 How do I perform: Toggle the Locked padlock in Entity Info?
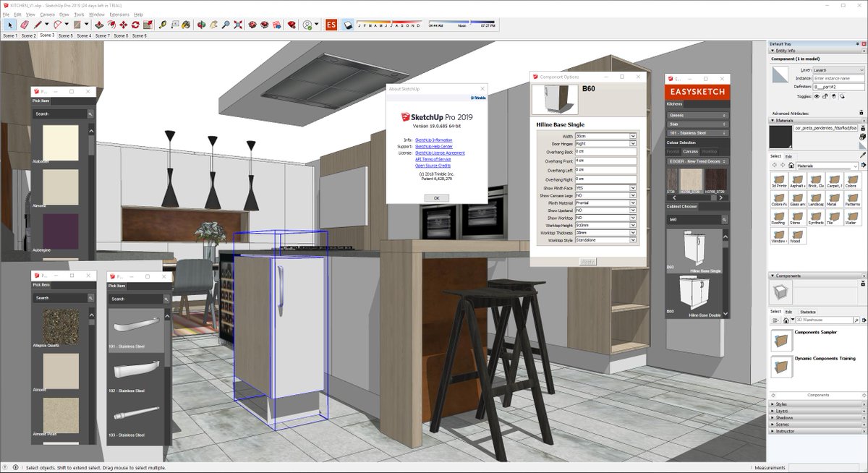(x=825, y=96)
